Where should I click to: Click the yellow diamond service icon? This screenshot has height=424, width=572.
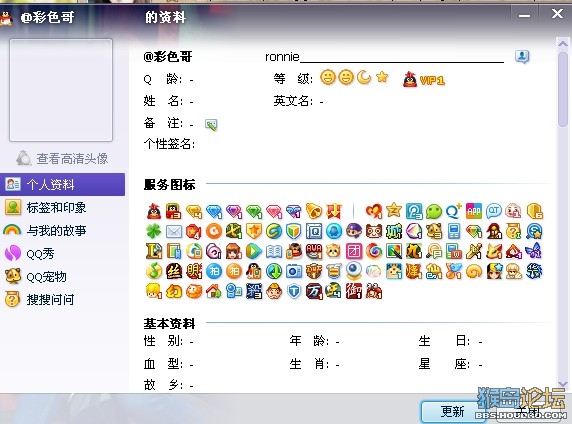point(194,211)
